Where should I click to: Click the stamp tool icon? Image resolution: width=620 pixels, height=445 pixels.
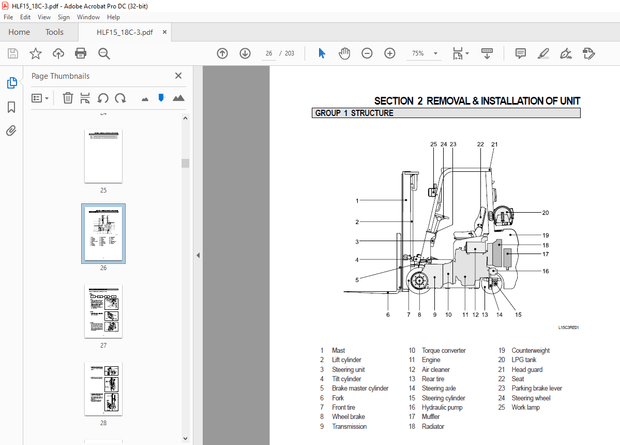coord(589,53)
